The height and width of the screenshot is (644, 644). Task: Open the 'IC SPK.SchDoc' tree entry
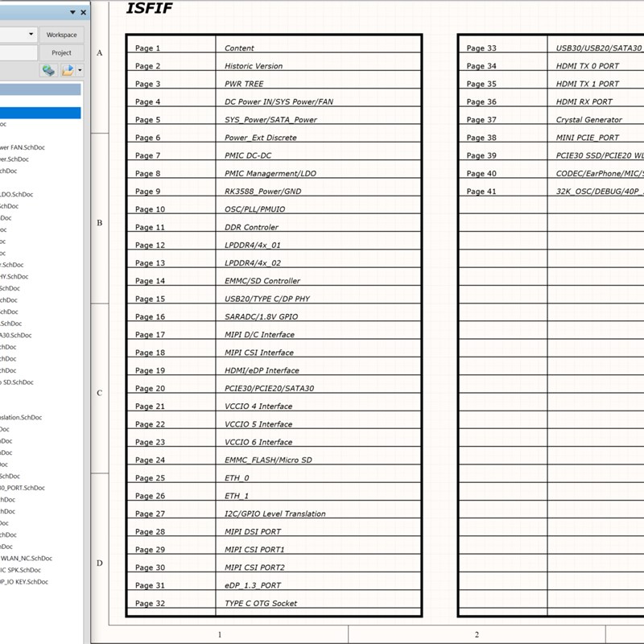[x=21, y=570]
